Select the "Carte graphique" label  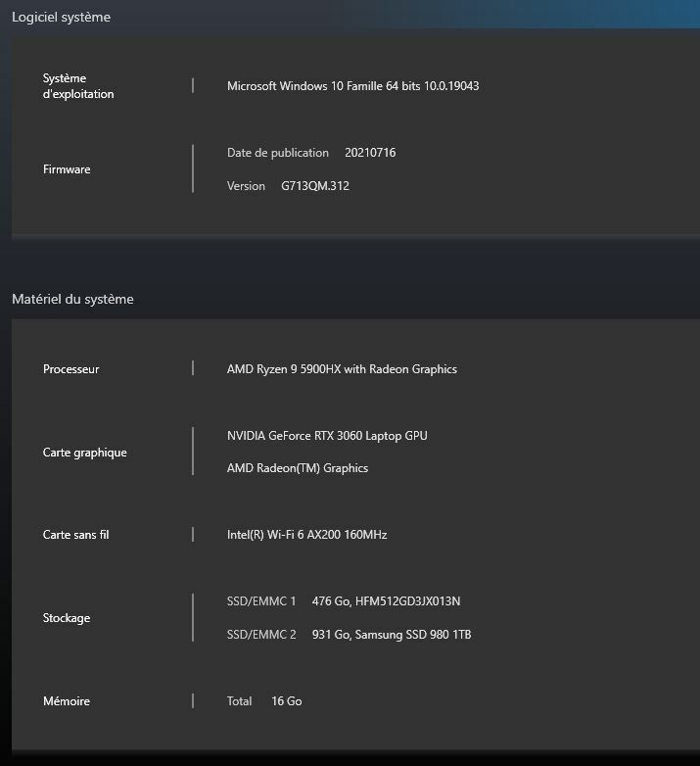click(x=85, y=453)
